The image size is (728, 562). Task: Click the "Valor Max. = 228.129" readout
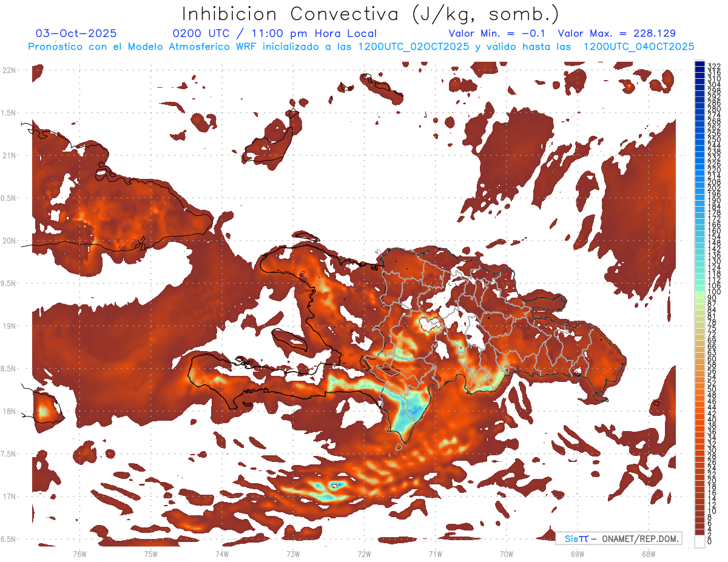point(616,33)
